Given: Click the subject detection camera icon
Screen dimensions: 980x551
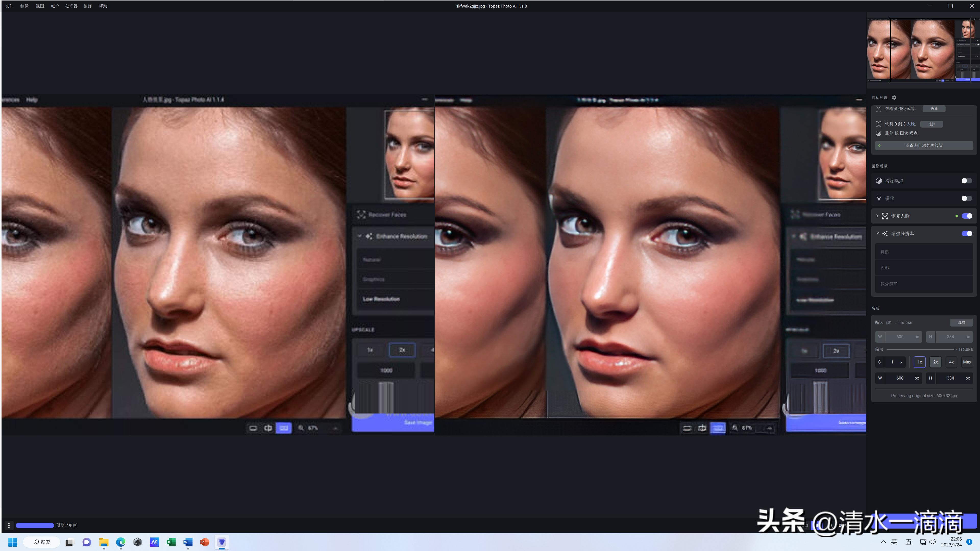Looking at the screenshot, I should click(x=878, y=109).
